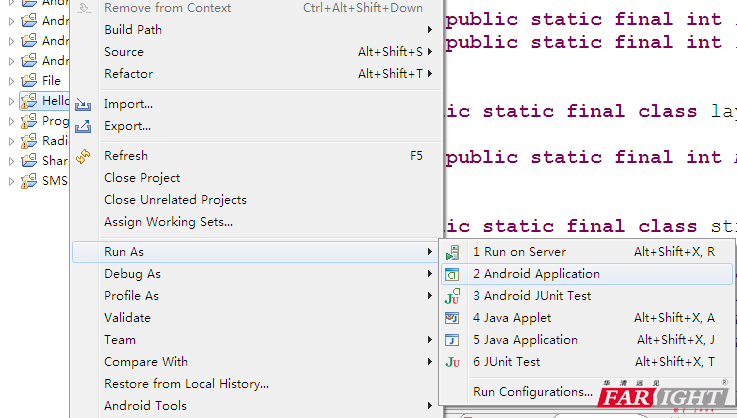Open the Debug As submenu arrow
This screenshot has height=418, width=737.
tap(430, 274)
